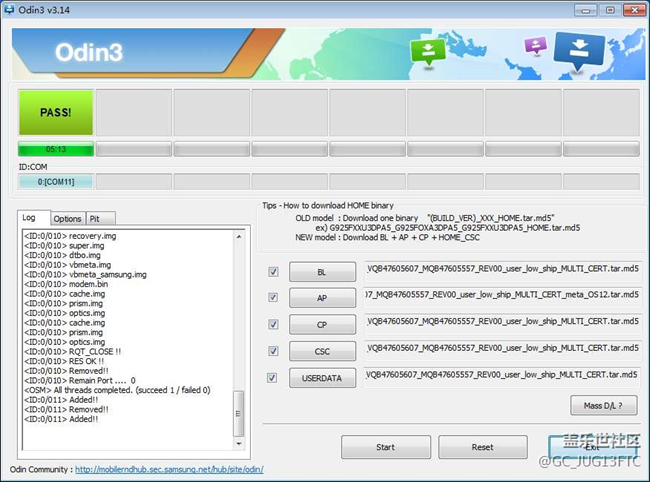The image size is (650, 482).
Task: Click the purple download banner icon
Action: tap(536, 45)
